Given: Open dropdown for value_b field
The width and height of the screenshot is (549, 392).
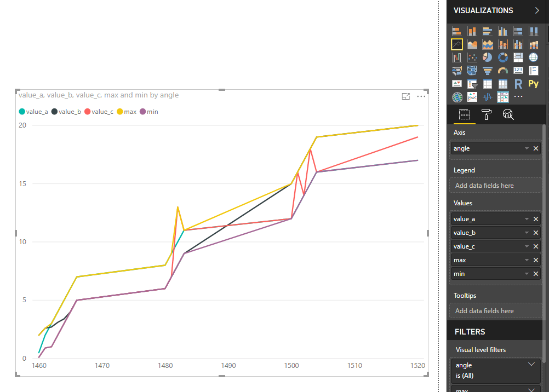Looking at the screenshot, I should coord(527,233).
